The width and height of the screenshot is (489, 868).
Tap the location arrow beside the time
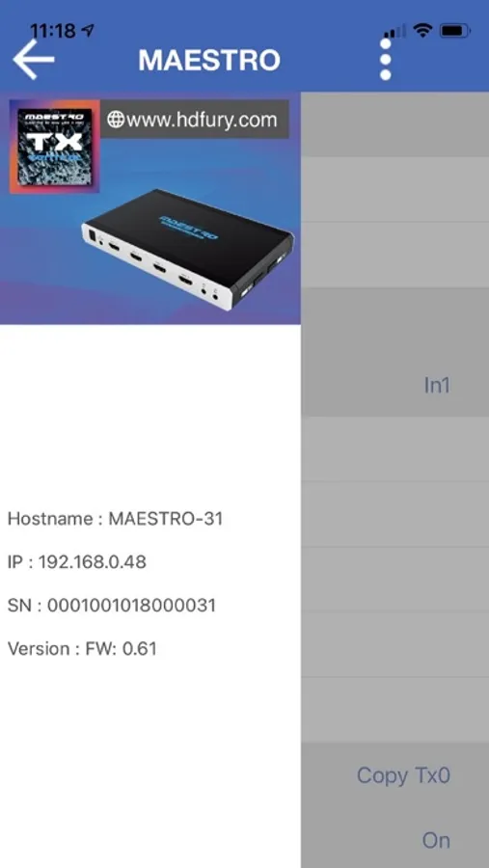coord(88,31)
